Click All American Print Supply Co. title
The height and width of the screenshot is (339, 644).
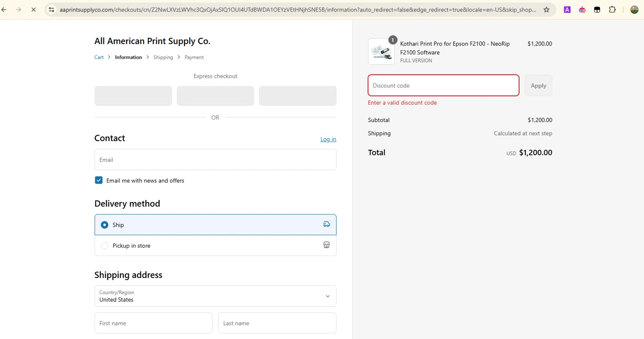click(x=152, y=41)
